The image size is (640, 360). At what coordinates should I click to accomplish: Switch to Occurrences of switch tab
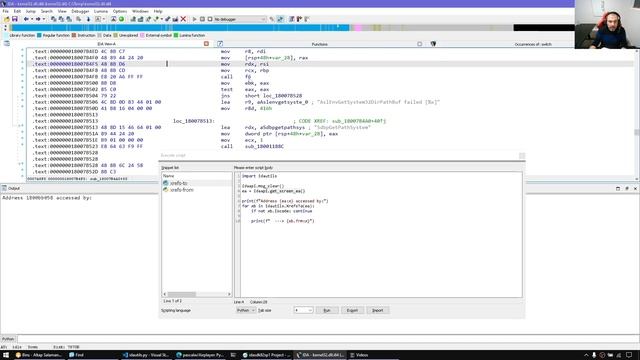pyautogui.click(x=533, y=44)
